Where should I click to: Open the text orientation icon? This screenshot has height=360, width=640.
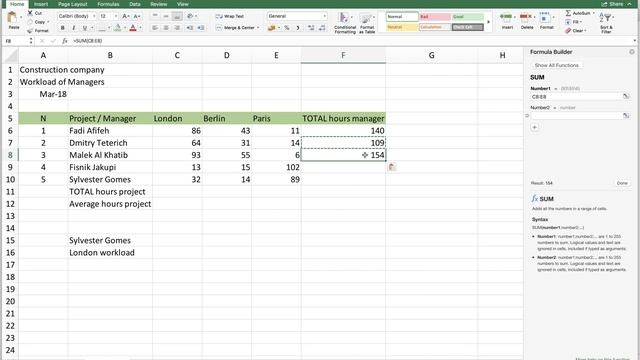[x=190, y=16]
